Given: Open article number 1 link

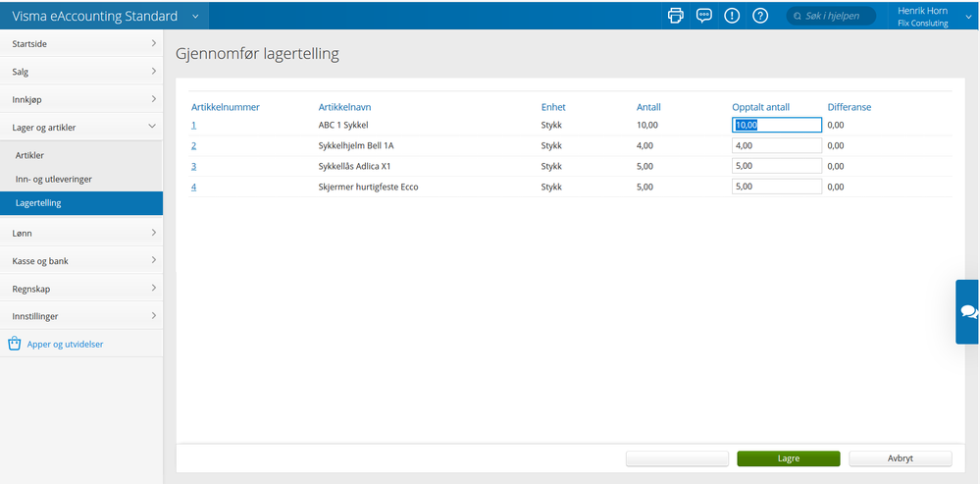Looking at the screenshot, I should (x=194, y=125).
